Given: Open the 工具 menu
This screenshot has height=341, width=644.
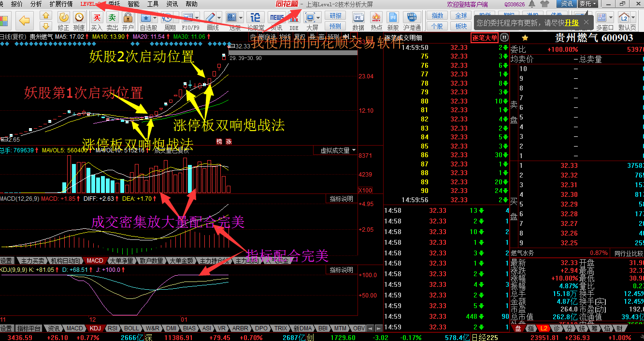Looking at the screenshot, I should tap(153, 4).
